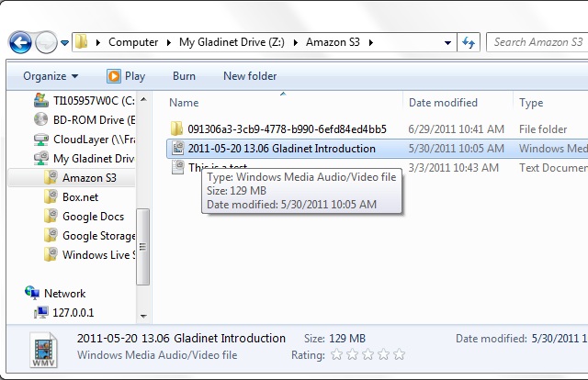588x380 pixels.
Task: Select Amazon S3 in the address breadcrumb
Action: click(x=333, y=42)
